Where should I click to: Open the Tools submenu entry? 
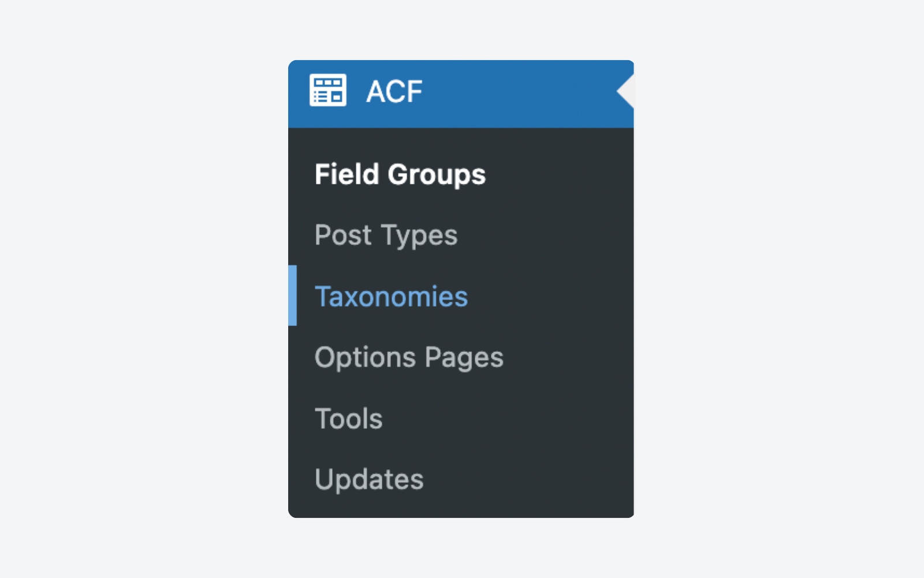tap(349, 418)
